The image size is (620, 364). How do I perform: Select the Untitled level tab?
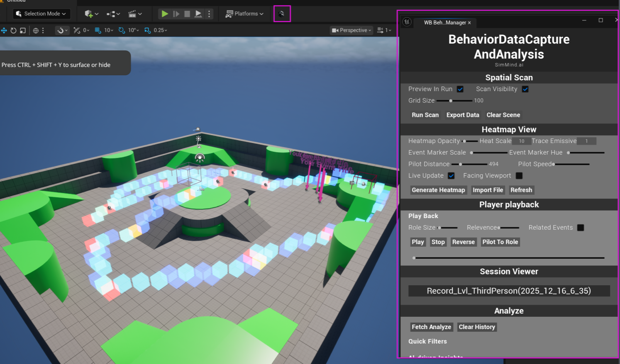point(16,1)
